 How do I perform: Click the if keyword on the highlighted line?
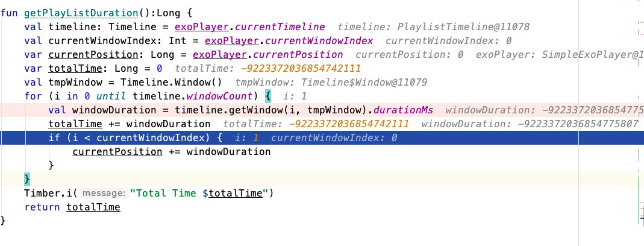point(54,138)
